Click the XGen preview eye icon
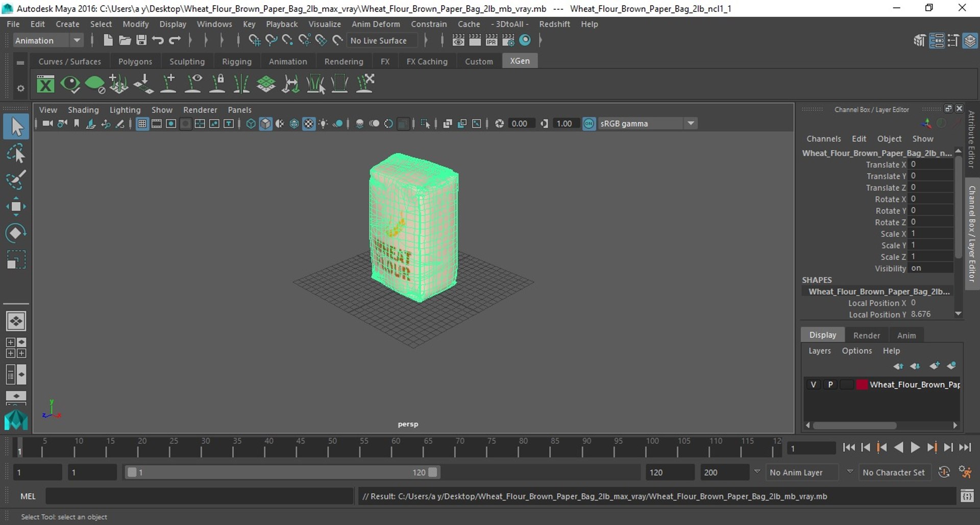This screenshot has height=525, width=980. coord(70,84)
